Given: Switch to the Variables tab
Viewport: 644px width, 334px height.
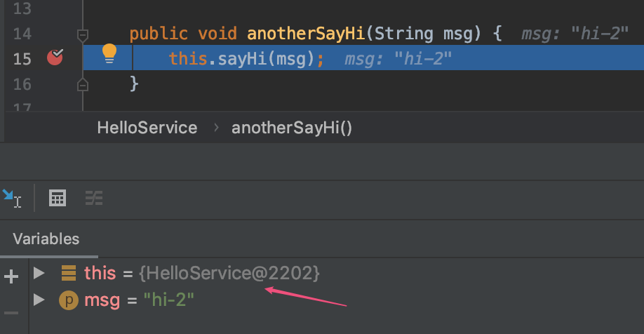Looking at the screenshot, I should (x=46, y=239).
